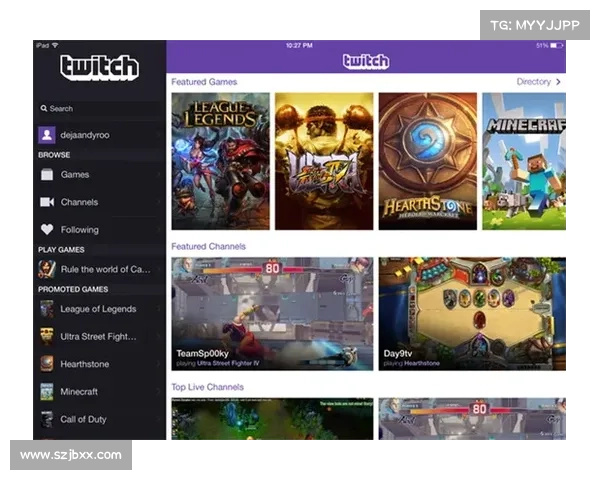600x480 pixels.
Task: Open the Games browse item
Action: 100,175
